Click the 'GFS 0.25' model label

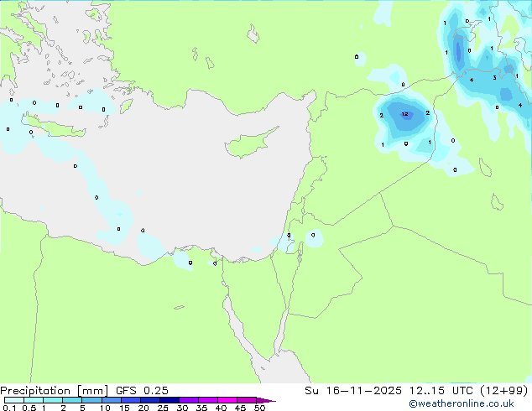(142, 391)
